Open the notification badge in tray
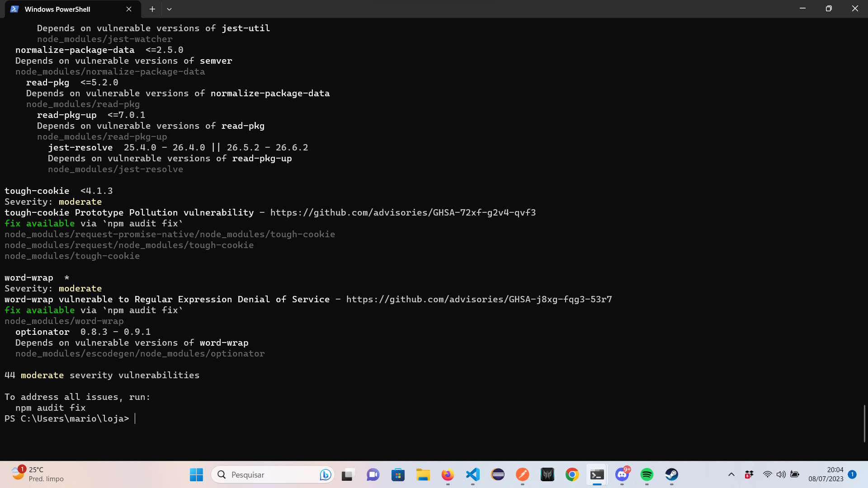Image resolution: width=868 pixels, height=488 pixels. coord(852,474)
